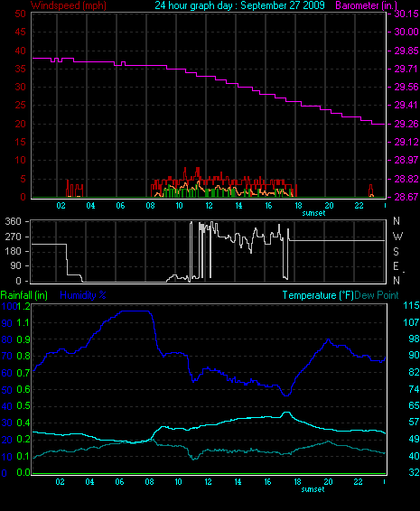420x511 pixels.
Task: Click the W compass direction label
Action: coord(397,236)
